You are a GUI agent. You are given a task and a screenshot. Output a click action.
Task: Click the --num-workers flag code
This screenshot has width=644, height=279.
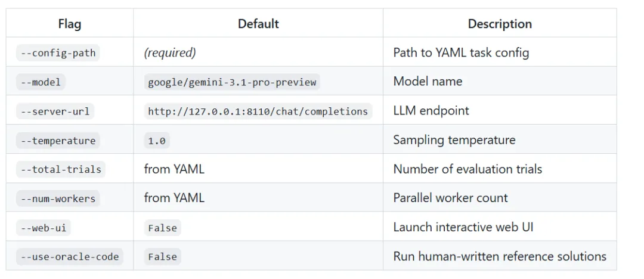pos(58,199)
